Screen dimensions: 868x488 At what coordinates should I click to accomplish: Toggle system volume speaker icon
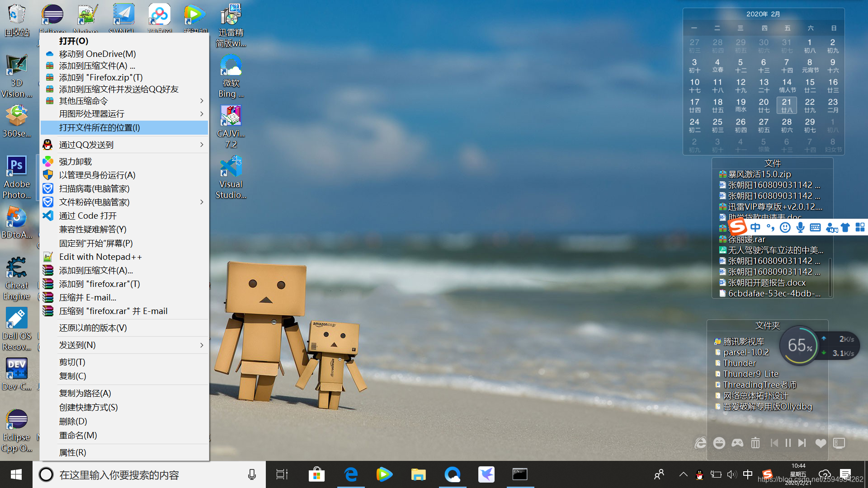click(x=732, y=474)
